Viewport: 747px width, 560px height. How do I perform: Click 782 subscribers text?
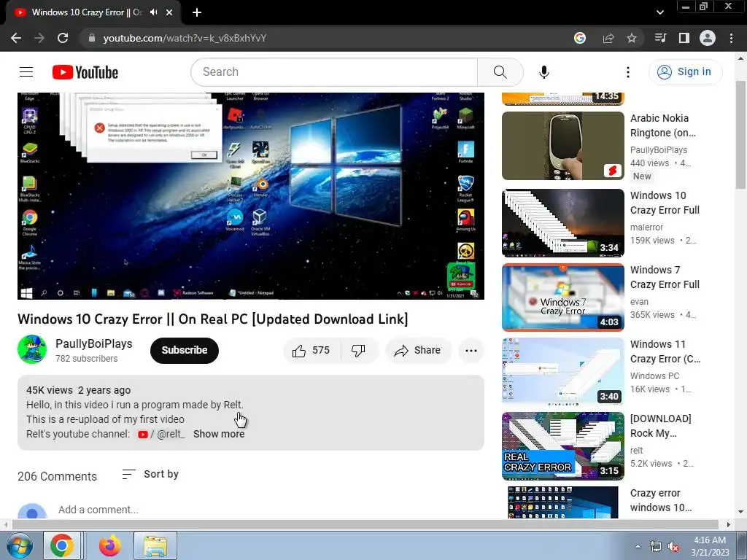(x=86, y=359)
